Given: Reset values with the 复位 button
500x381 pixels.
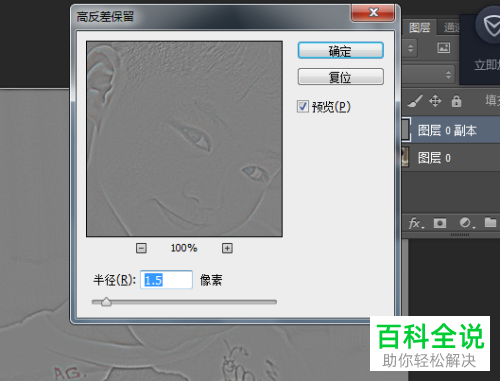Looking at the screenshot, I should tap(340, 77).
